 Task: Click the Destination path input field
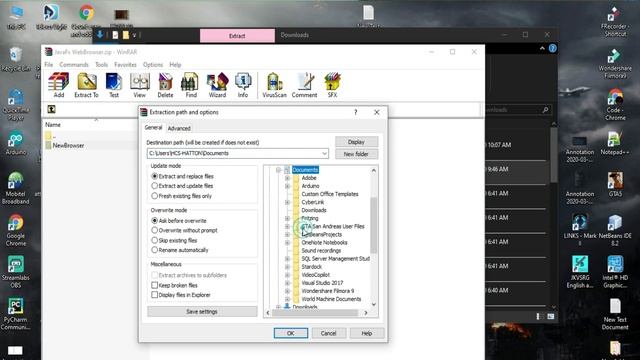coord(238,153)
